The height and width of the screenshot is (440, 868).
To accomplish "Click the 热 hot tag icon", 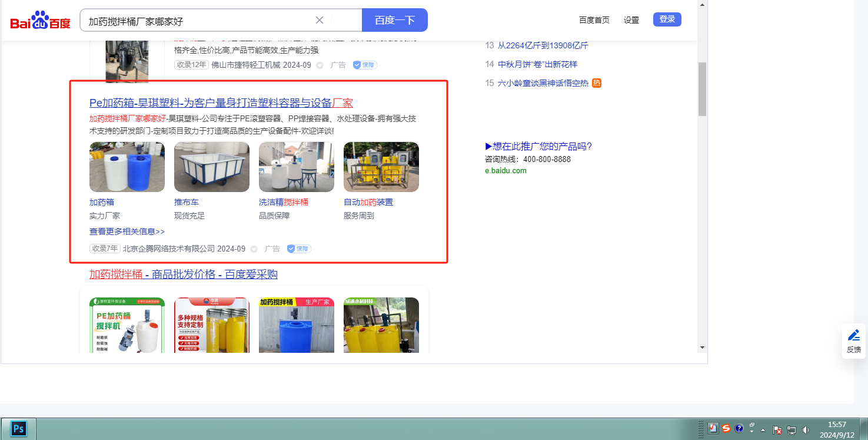I will tap(597, 83).
